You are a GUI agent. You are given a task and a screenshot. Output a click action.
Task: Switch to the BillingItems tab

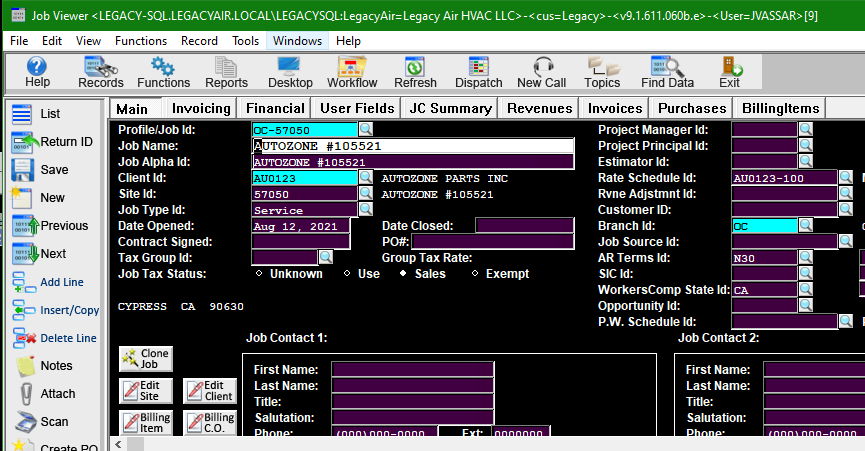coord(781,109)
